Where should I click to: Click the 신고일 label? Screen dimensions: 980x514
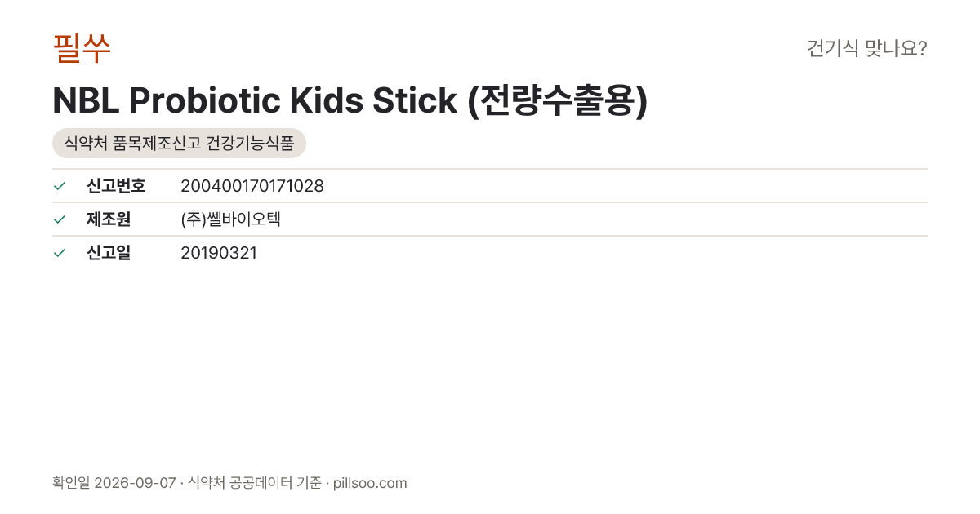pyautogui.click(x=109, y=253)
